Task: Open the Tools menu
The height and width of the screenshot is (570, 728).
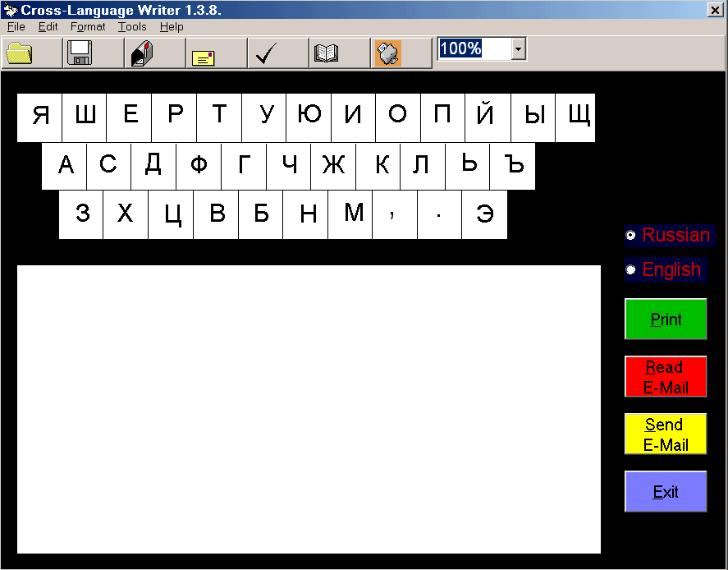Action: (132, 27)
